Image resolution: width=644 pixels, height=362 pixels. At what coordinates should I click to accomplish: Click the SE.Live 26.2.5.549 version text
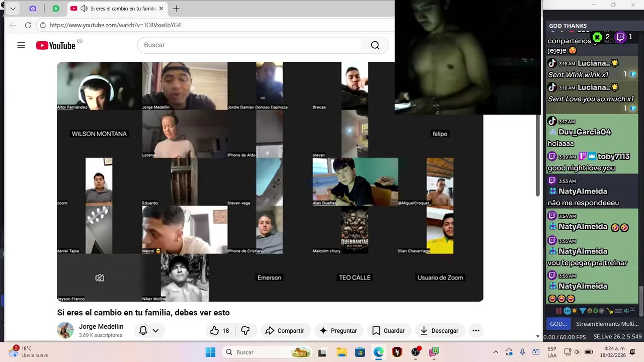[x=617, y=337]
